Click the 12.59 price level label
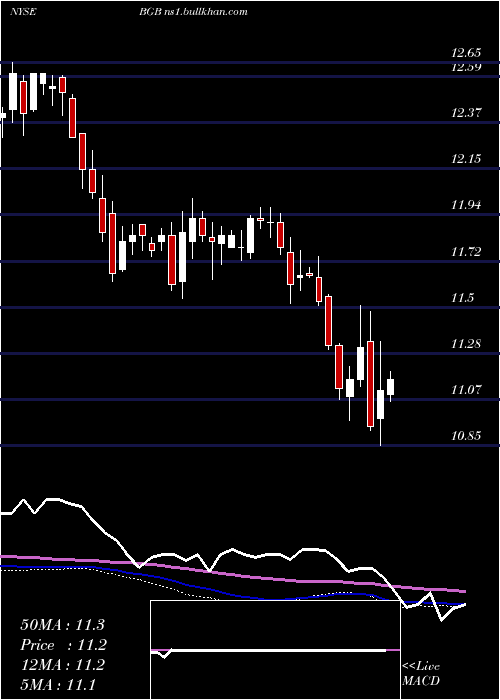This screenshot has height=700, width=500. tap(466, 67)
